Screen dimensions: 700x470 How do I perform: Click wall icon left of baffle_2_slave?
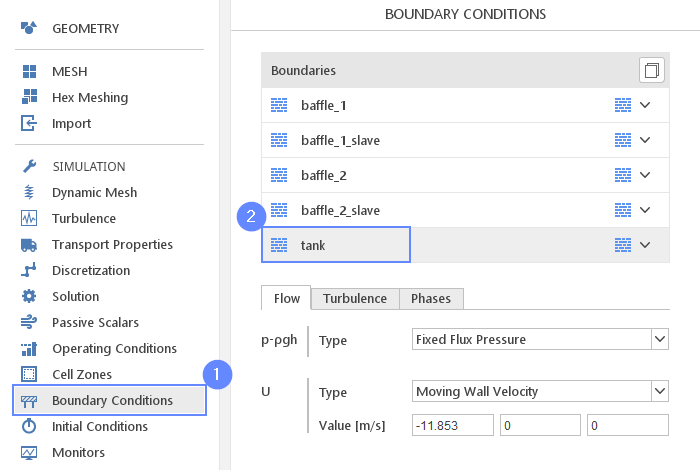279,210
